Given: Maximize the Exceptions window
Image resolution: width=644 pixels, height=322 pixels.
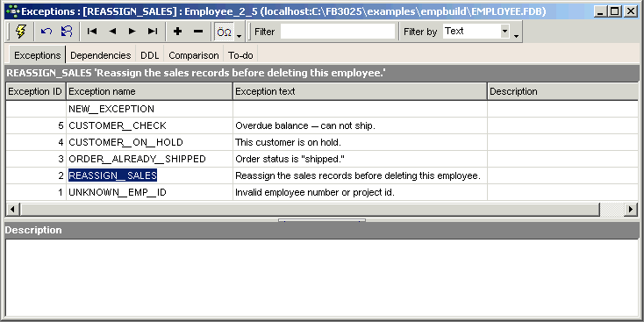Looking at the screenshot, I should pos(615,11).
